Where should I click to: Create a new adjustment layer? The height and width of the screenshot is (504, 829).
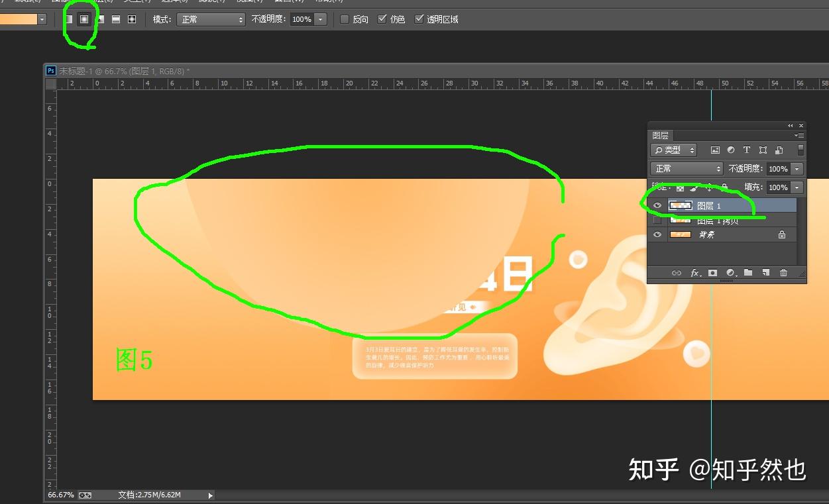[731, 272]
